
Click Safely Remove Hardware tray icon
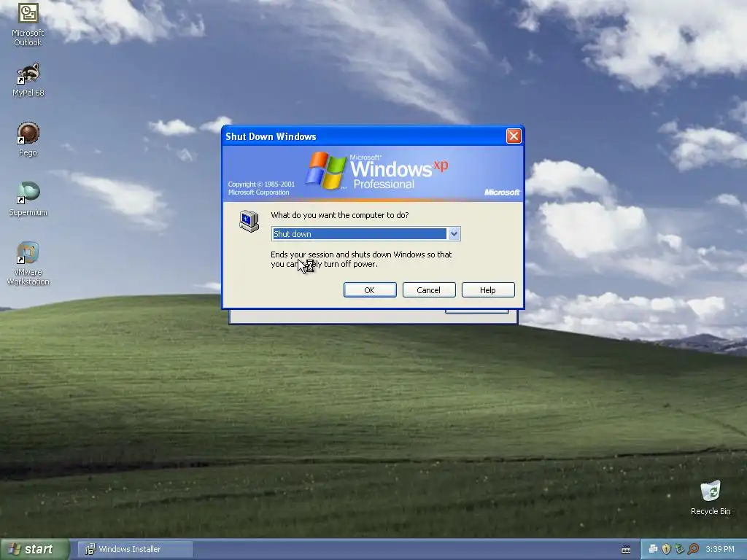tap(679, 549)
